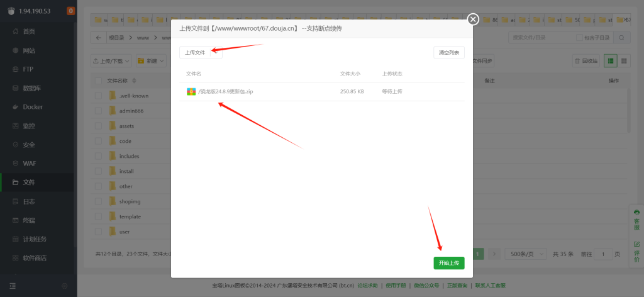Open the 新建 dropdown
The height and width of the screenshot is (297, 644).
click(x=150, y=61)
